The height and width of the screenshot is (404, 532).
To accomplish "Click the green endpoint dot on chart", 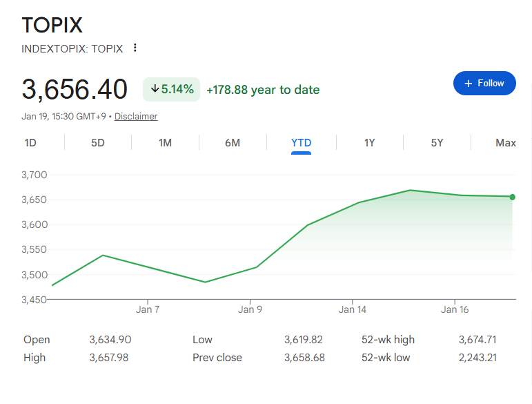I will coord(512,197).
